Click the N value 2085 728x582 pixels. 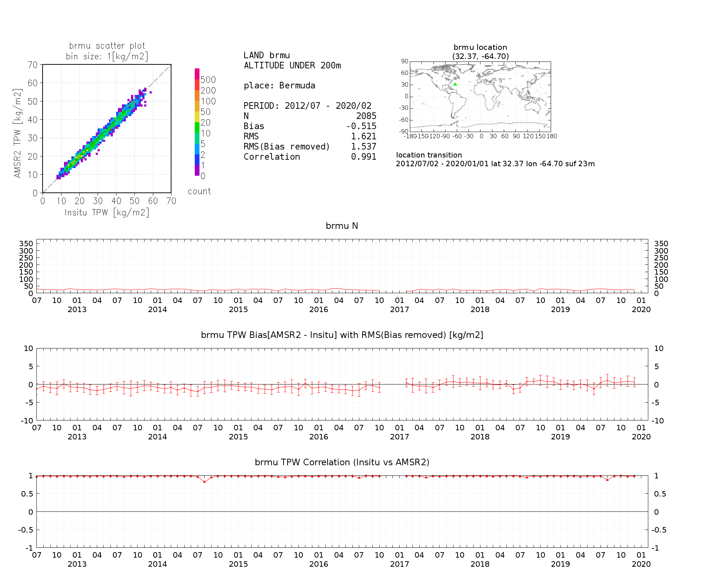point(366,116)
